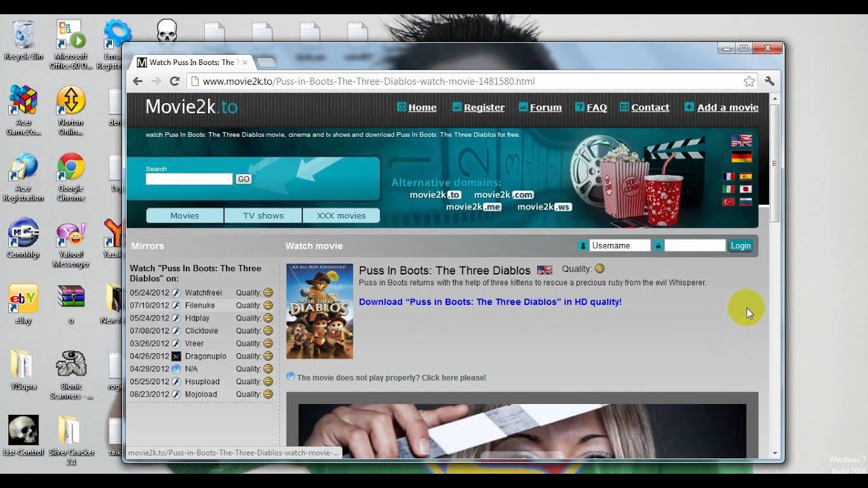Click the Flash player icon beside Watchfreei
868x488 pixels.
(x=176, y=292)
